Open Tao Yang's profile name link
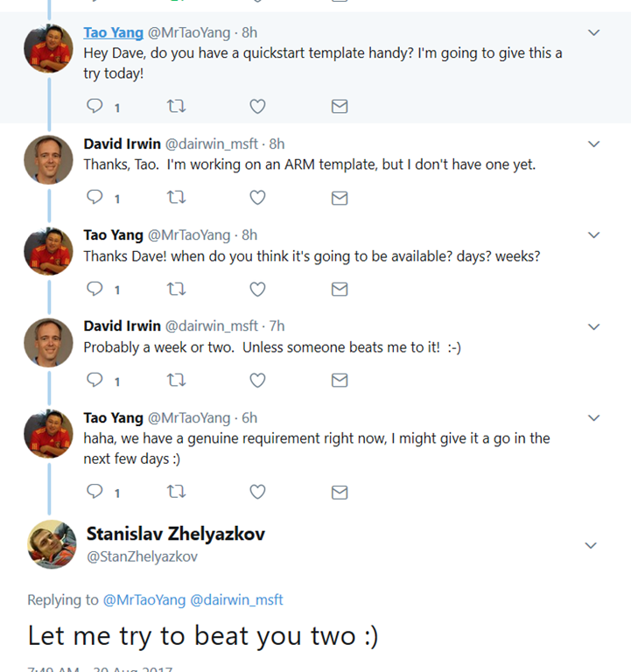The image size is (631, 672). [x=113, y=32]
